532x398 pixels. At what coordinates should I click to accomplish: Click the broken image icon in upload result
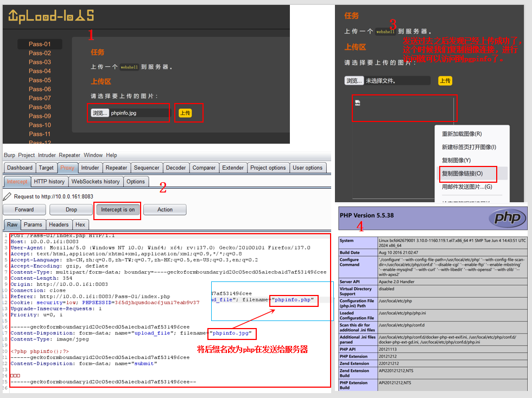point(358,102)
